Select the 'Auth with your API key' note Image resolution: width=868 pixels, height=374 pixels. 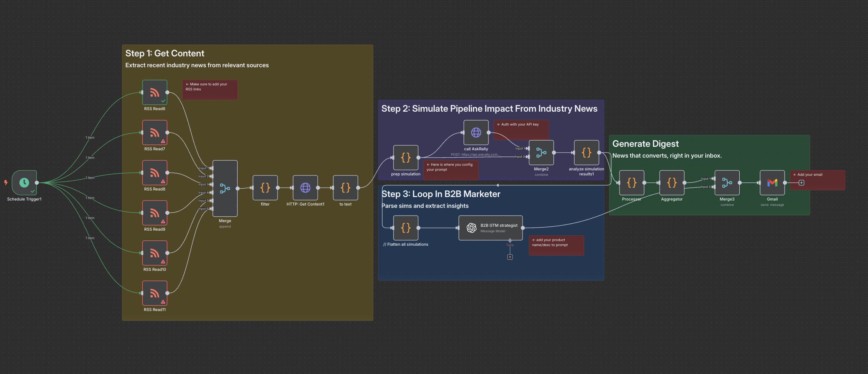click(521, 130)
